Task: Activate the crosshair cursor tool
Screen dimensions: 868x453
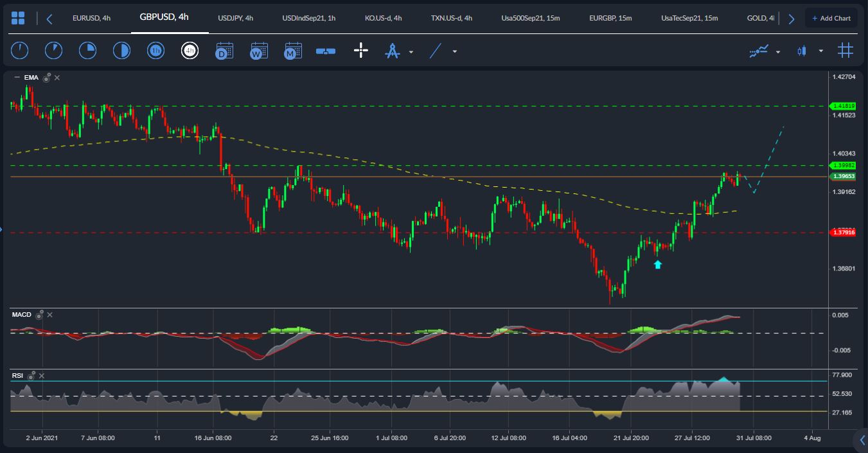Action: 360,50
